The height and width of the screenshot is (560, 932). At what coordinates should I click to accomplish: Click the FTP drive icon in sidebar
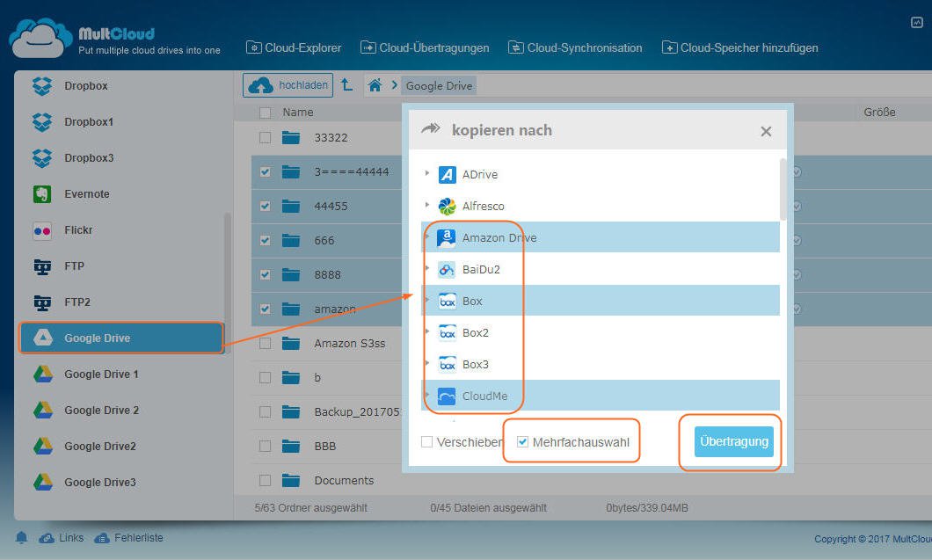pyautogui.click(x=42, y=266)
